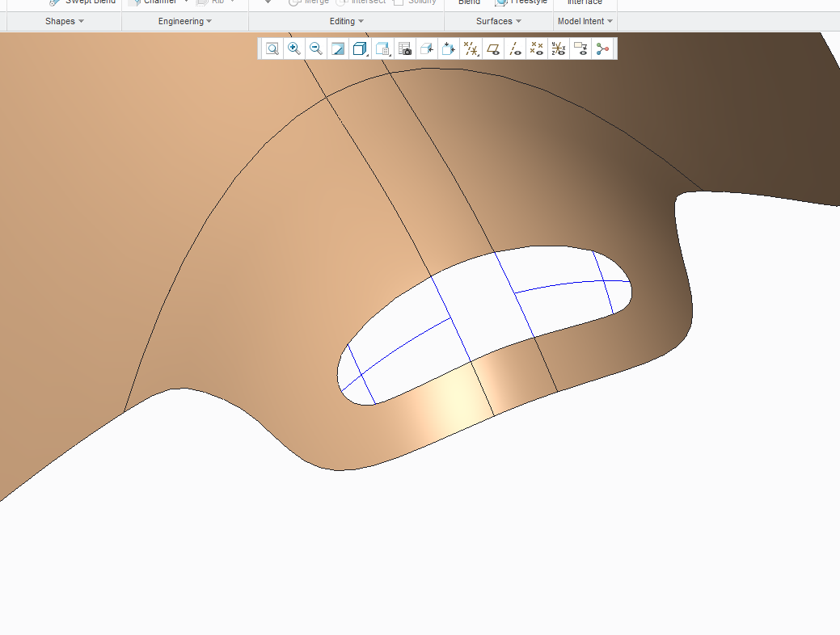Select the Zoom Out tool
840x635 pixels.
pyautogui.click(x=316, y=48)
